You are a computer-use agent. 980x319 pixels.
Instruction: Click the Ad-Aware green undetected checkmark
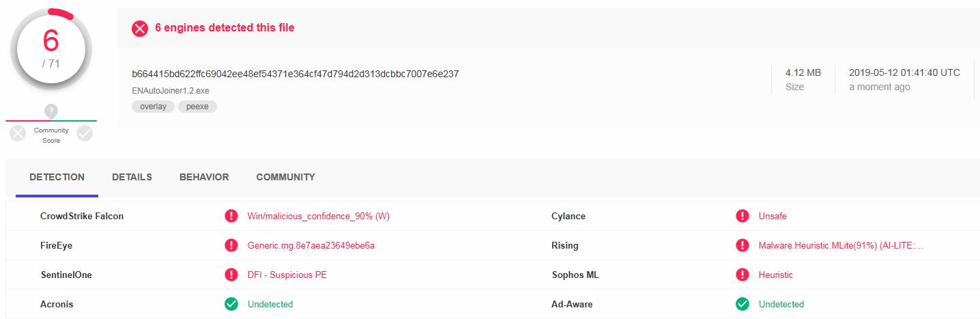[743, 304]
